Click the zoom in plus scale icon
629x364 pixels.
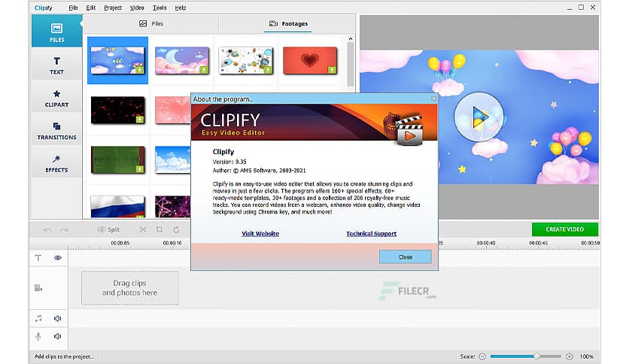pos(570,356)
